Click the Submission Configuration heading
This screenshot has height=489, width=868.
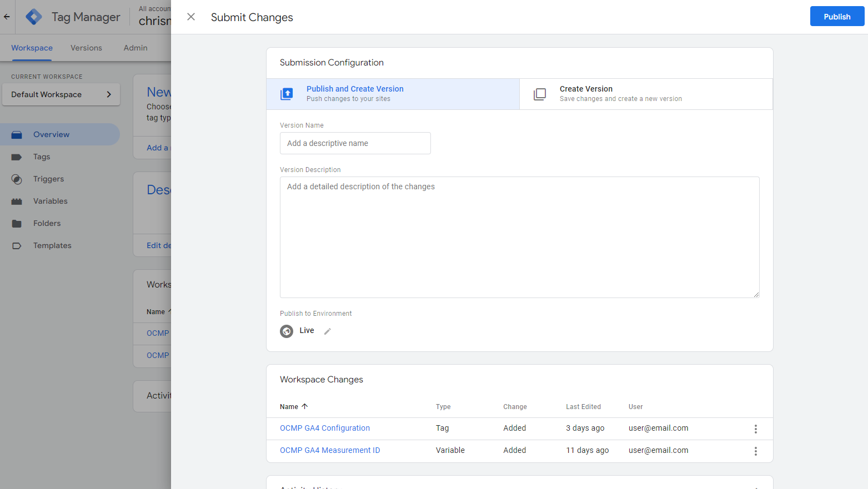332,63
